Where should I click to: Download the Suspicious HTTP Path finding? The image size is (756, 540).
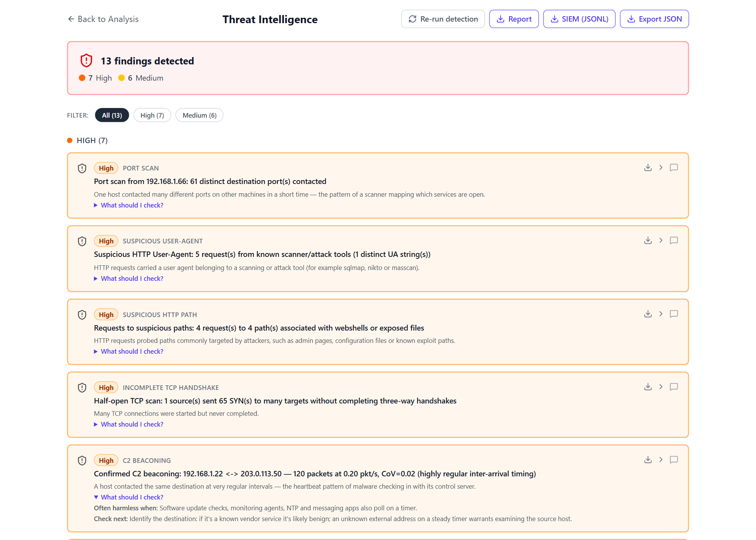pos(648,314)
